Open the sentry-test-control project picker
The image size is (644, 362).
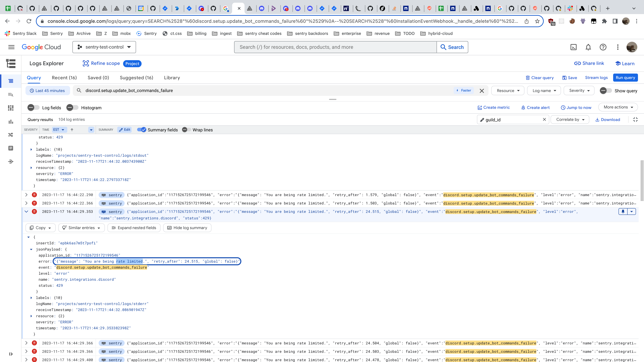[x=104, y=47]
